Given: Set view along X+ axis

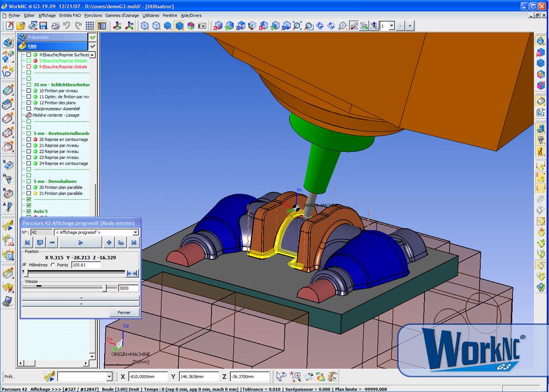Looking at the screenshot, I should pos(218,26).
